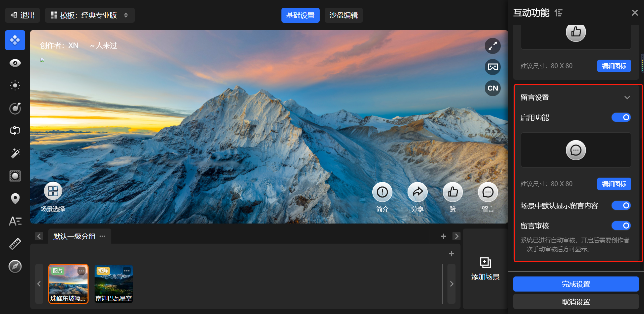Switch to the 基础设置 tab
The height and width of the screenshot is (314, 644).
[x=300, y=15]
